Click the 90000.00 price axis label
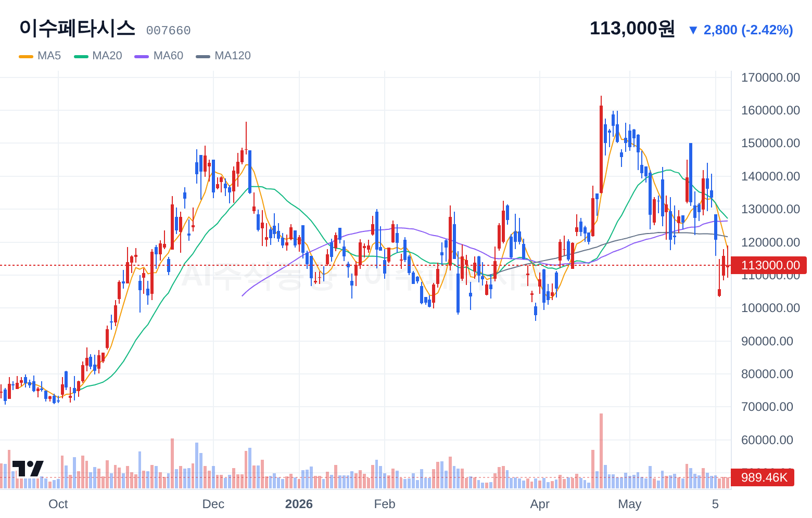This screenshot has height=518, width=812. pos(767,341)
